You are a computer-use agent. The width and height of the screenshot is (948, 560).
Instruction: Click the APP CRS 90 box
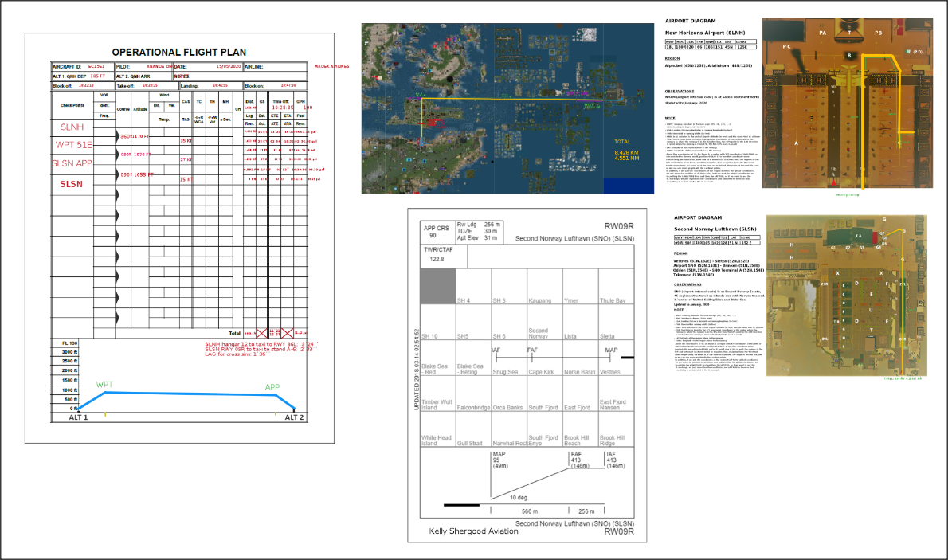point(437,232)
